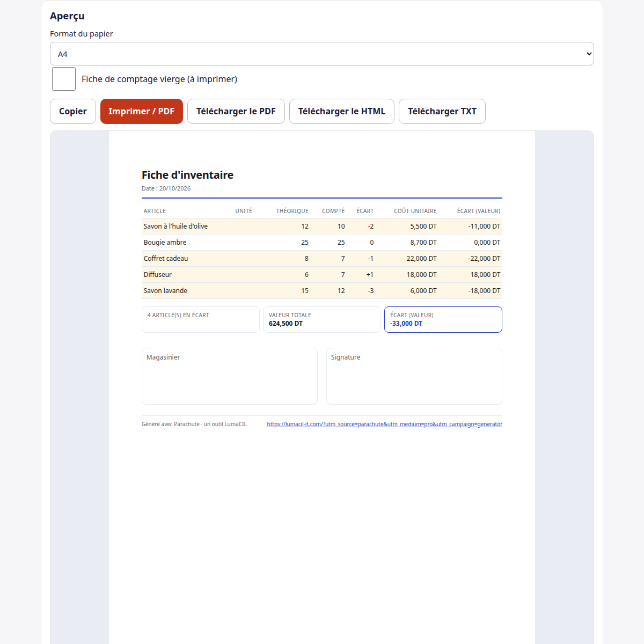This screenshot has width=644, height=644.
Task: Click the Magasinier signature box
Action: tap(230, 376)
